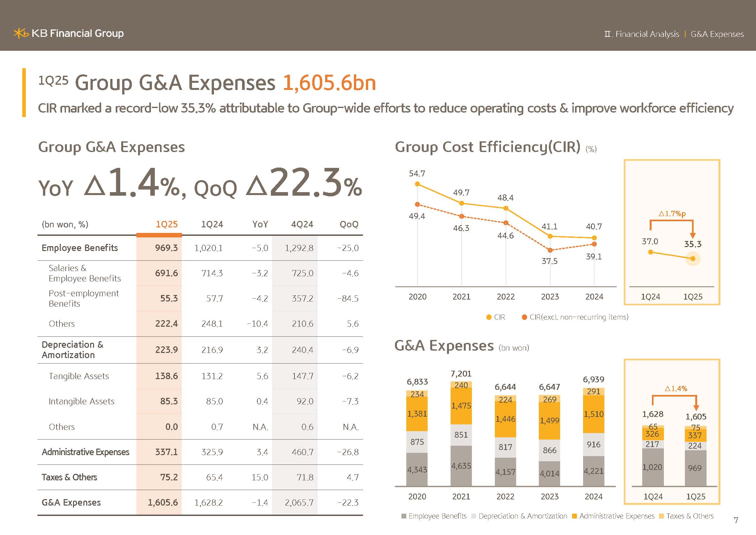Click the Administrative Expenses legend swatch

click(574, 516)
